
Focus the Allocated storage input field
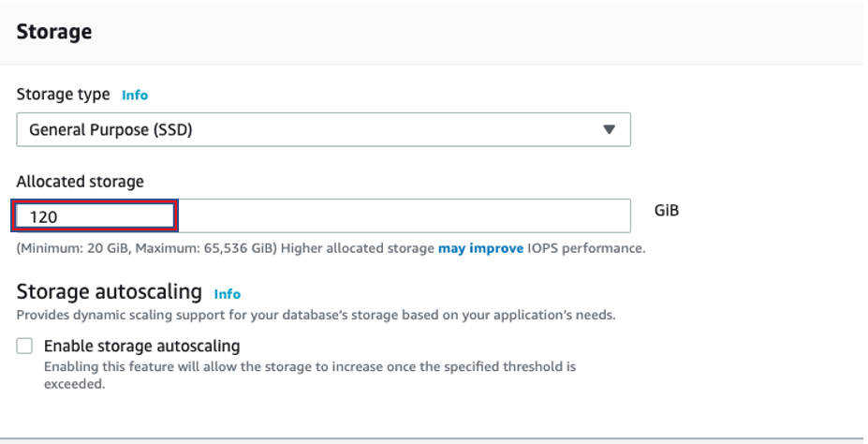[x=323, y=216]
